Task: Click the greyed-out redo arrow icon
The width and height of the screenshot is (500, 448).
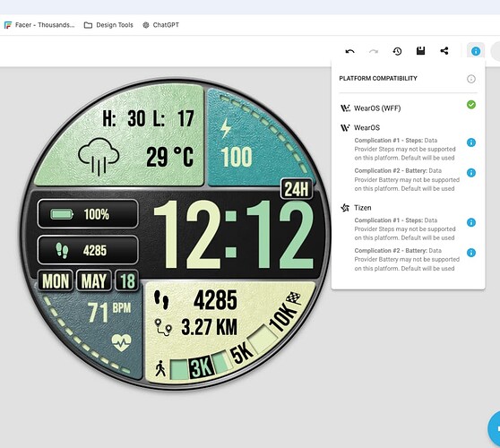Action: click(374, 51)
